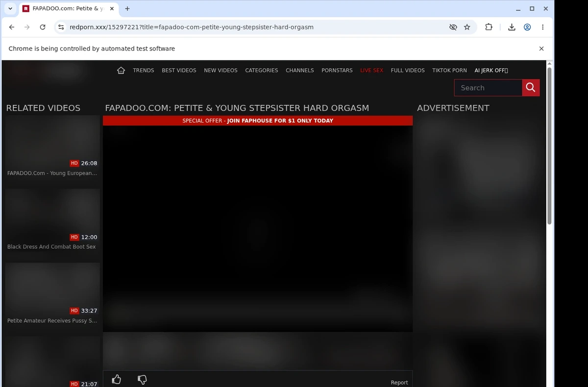
Task: Open the browser Downloads icon
Action: pos(512,27)
